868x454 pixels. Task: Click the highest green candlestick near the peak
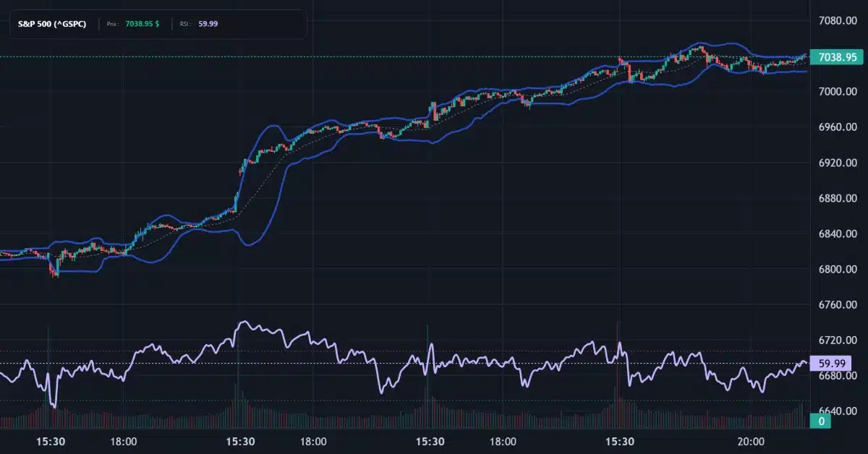point(699,47)
